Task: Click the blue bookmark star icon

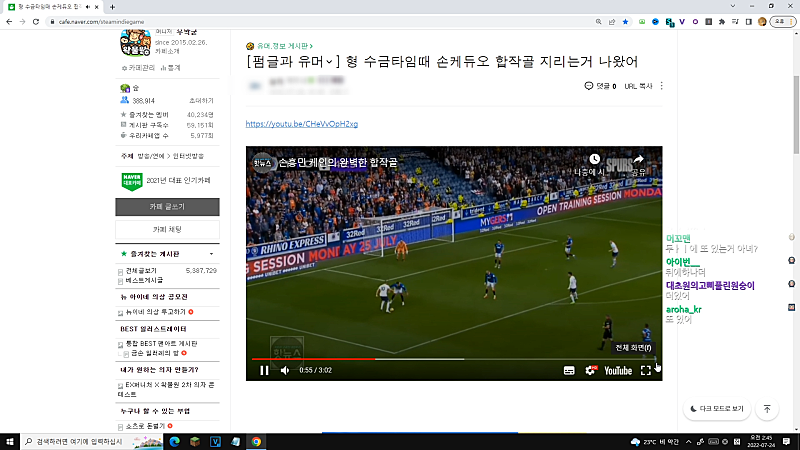Action: [x=625, y=22]
